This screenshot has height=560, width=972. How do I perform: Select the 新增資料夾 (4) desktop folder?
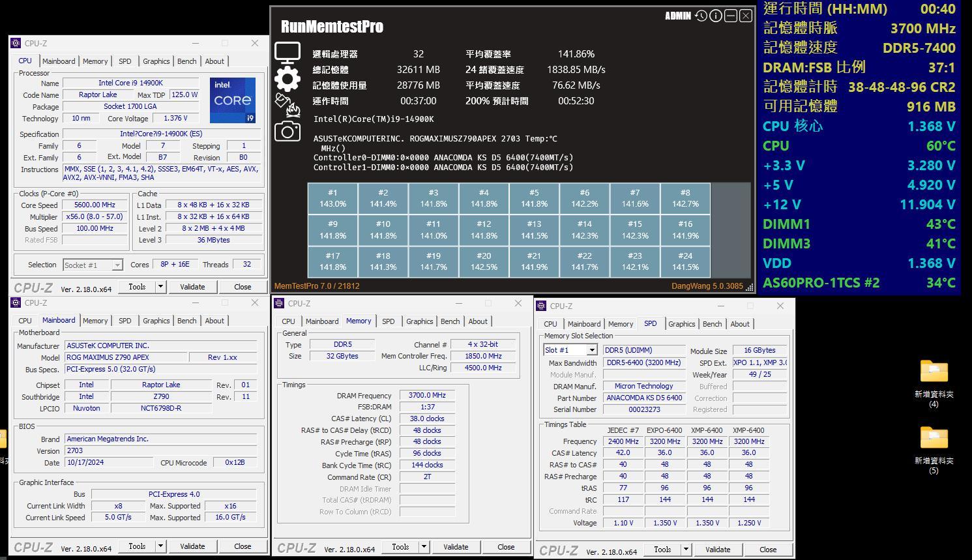point(934,372)
